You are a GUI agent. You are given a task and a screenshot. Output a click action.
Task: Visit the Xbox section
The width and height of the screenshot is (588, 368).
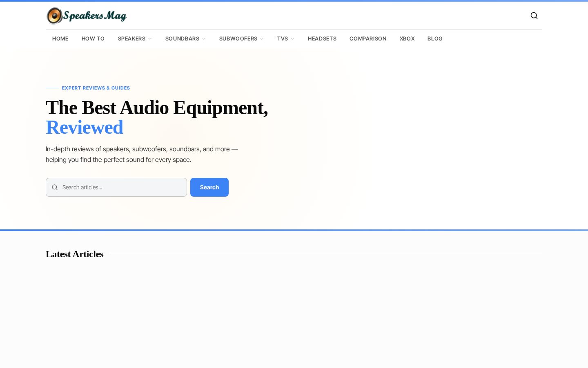[407, 38]
